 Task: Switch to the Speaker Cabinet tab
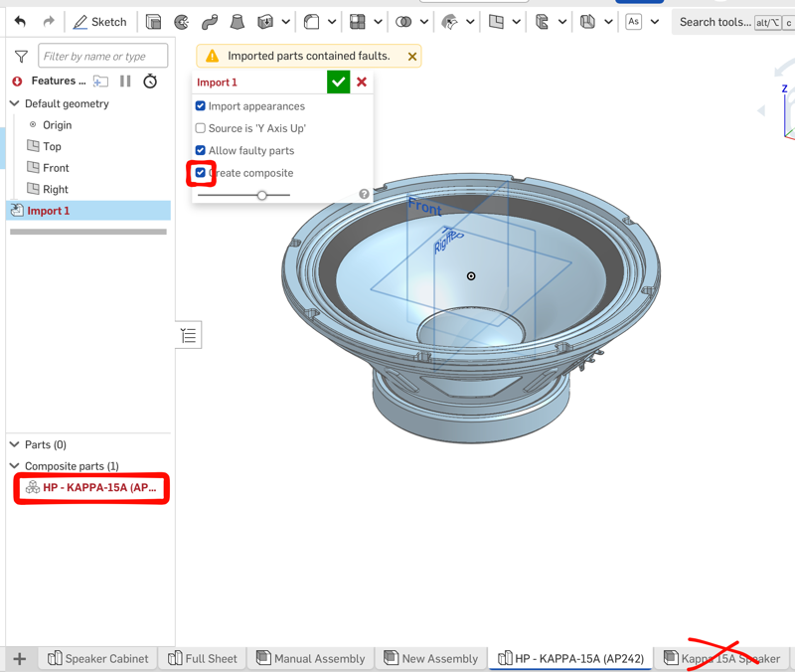tap(98, 659)
